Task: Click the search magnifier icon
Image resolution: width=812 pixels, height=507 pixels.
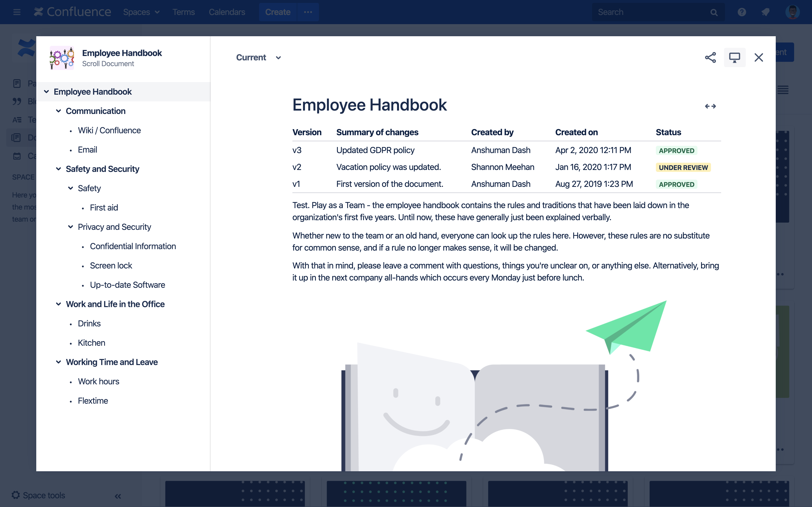Action: pyautogui.click(x=714, y=12)
